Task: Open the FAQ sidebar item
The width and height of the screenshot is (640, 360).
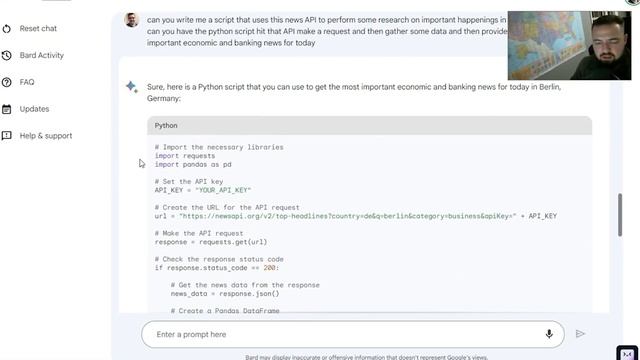Action: (x=27, y=82)
